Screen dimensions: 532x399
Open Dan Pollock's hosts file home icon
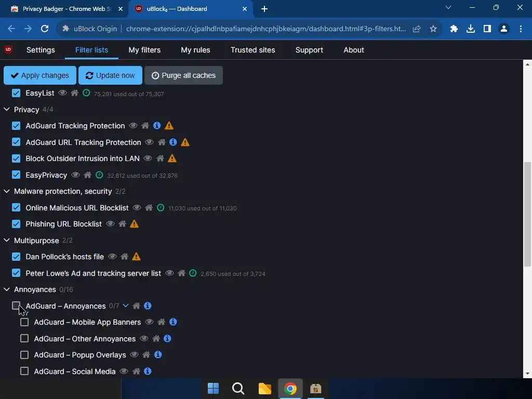(125, 257)
